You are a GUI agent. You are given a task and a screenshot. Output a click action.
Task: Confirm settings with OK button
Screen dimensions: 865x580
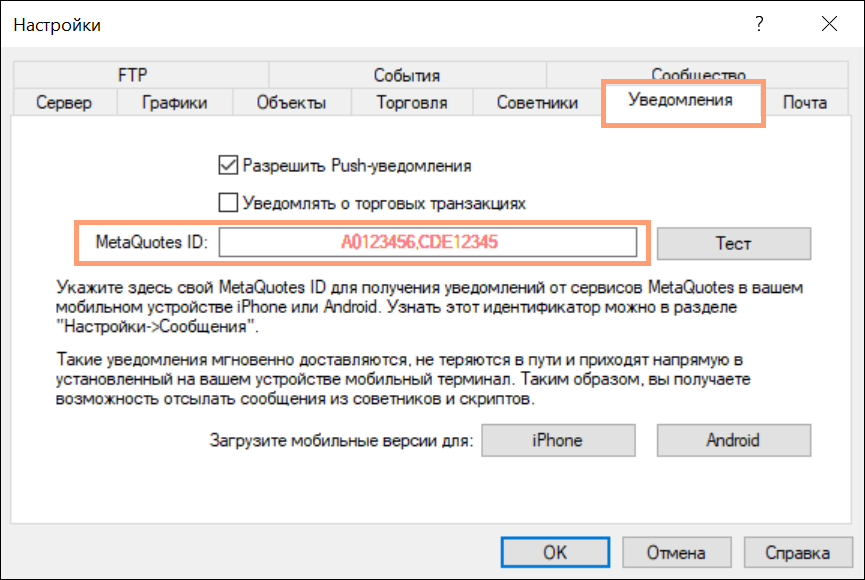click(555, 552)
